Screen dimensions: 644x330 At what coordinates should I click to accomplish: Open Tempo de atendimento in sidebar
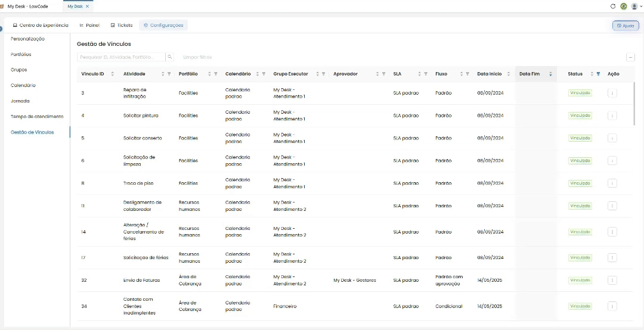37,117
